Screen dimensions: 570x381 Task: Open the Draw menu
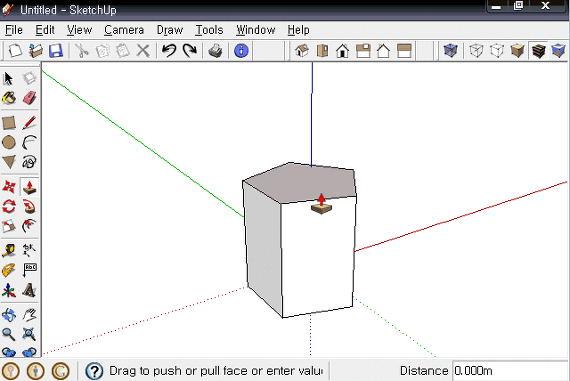tap(170, 30)
